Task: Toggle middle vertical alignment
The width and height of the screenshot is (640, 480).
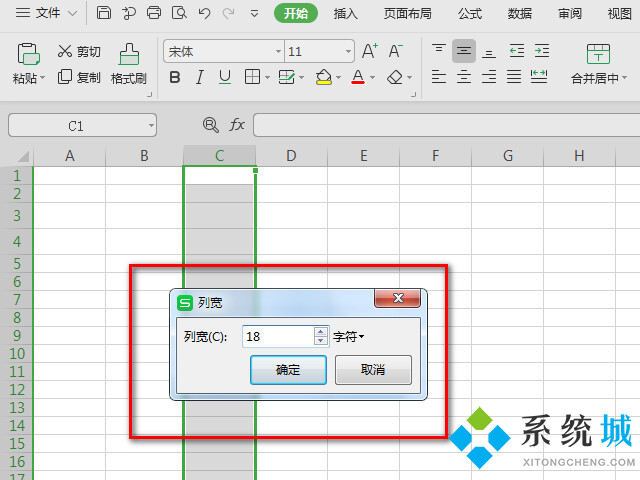Action: (x=464, y=51)
